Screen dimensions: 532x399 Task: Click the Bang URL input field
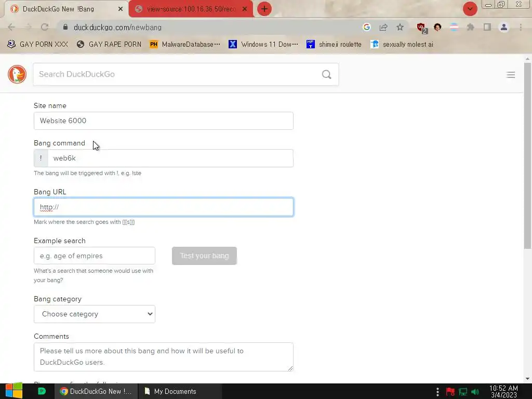[x=164, y=207]
